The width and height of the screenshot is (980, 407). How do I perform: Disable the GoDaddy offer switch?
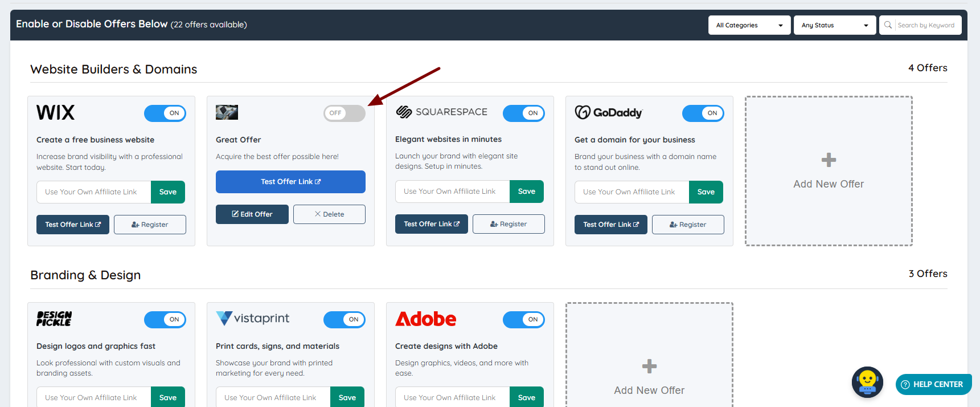[x=703, y=113]
